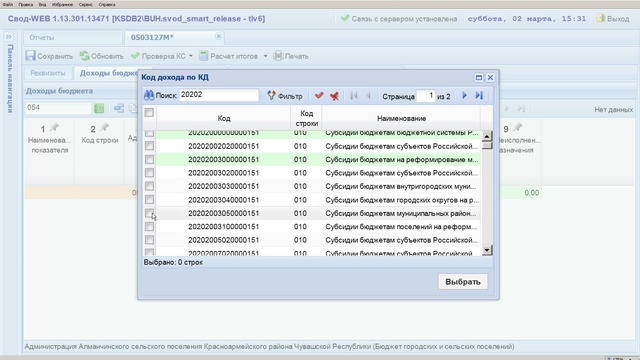
Task: Open the Избранное menu
Action: click(x=62, y=4)
